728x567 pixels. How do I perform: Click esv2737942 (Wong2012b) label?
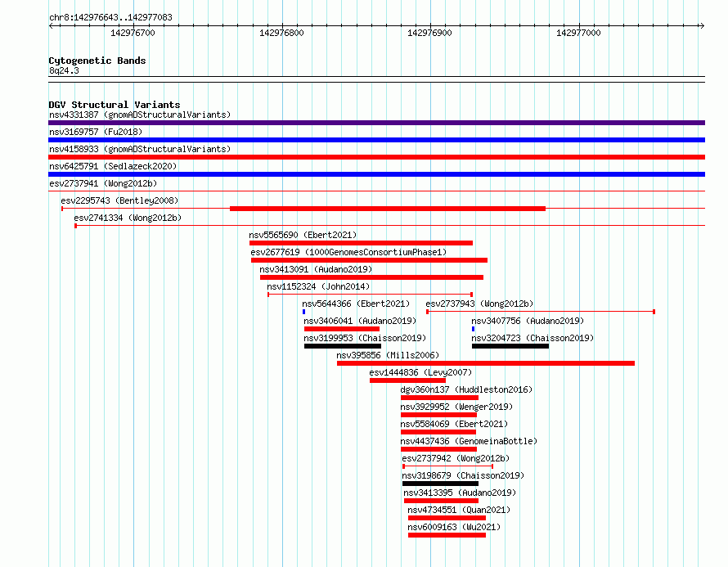(x=456, y=458)
